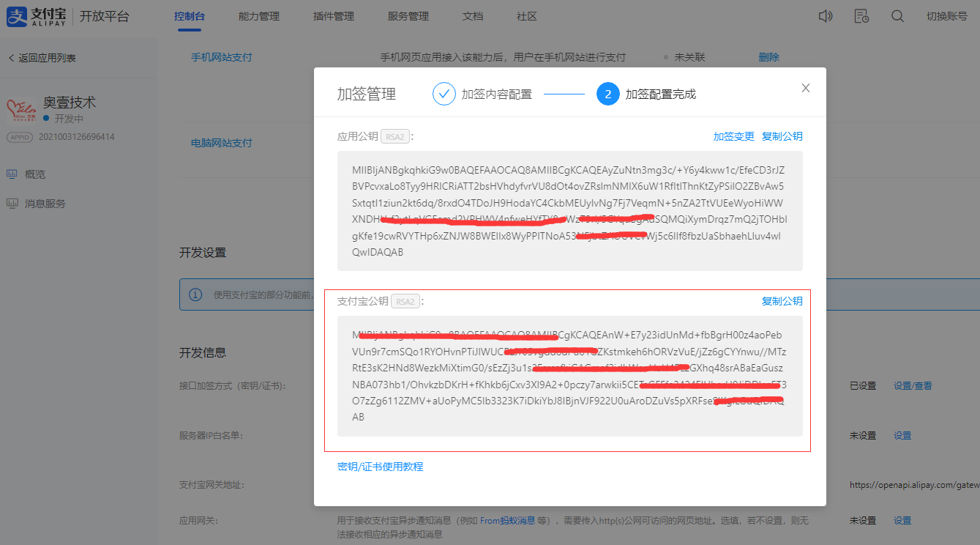Viewport: 980px width, 545px height.
Task: Open the document list icon in header
Action: click(x=861, y=16)
